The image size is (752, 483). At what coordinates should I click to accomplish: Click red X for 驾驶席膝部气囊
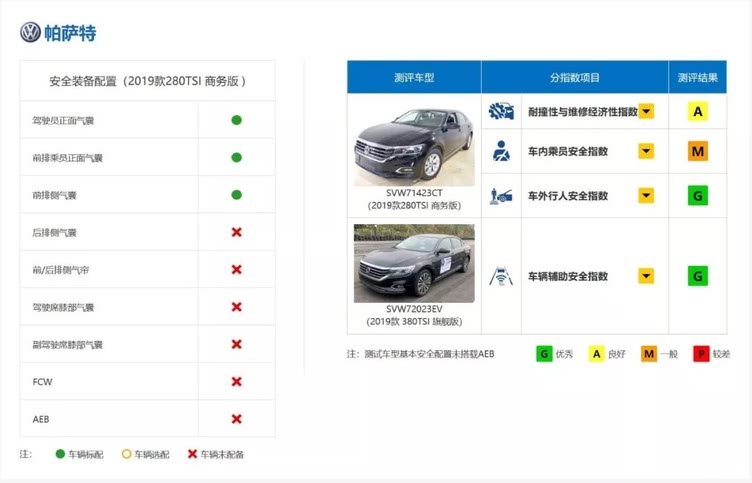click(236, 307)
